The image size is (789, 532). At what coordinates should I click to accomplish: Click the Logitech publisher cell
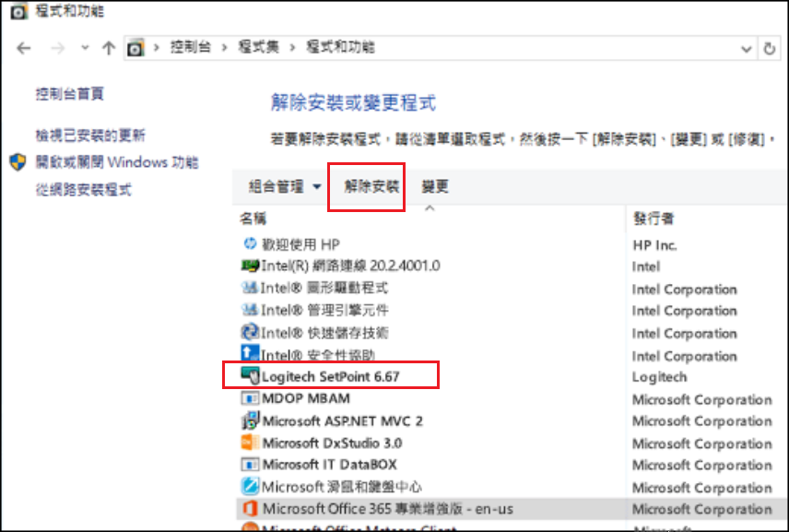659,377
